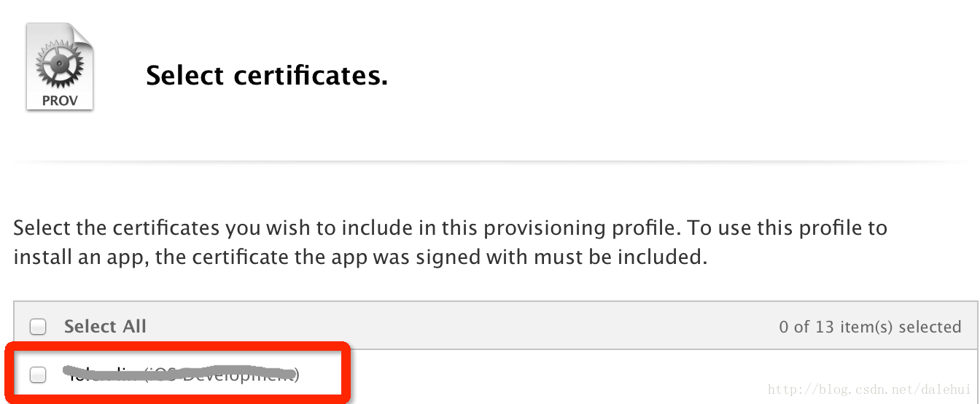The width and height of the screenshot is (980, 404).
Task: Click the 'Select certificates.' heading
Action: (267, 75)
